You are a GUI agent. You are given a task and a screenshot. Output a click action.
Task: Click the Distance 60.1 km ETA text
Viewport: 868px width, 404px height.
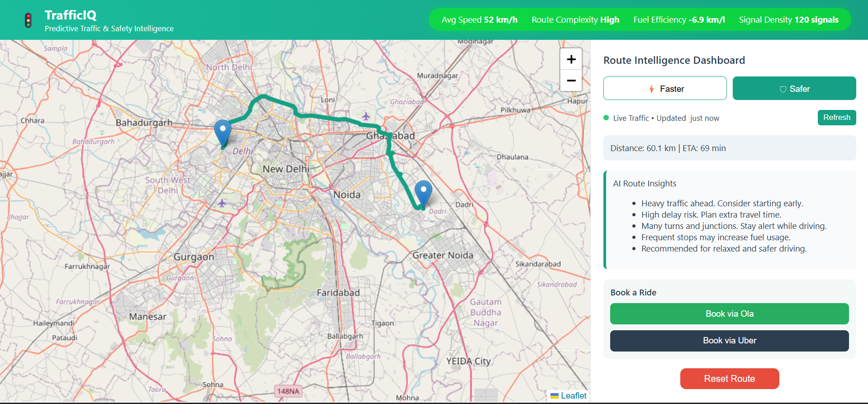pos(668,148)
